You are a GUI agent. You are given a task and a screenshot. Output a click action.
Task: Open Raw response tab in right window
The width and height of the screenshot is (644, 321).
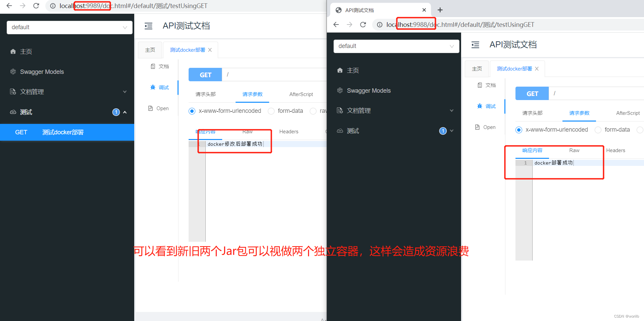pyautogui.click(x=574, y=150)
